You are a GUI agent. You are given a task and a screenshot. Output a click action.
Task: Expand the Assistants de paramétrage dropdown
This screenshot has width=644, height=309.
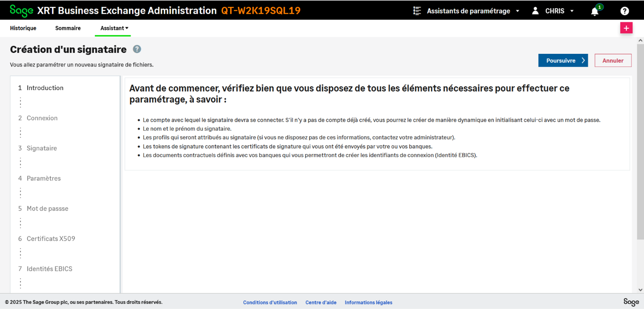click(x=518, y=11)
